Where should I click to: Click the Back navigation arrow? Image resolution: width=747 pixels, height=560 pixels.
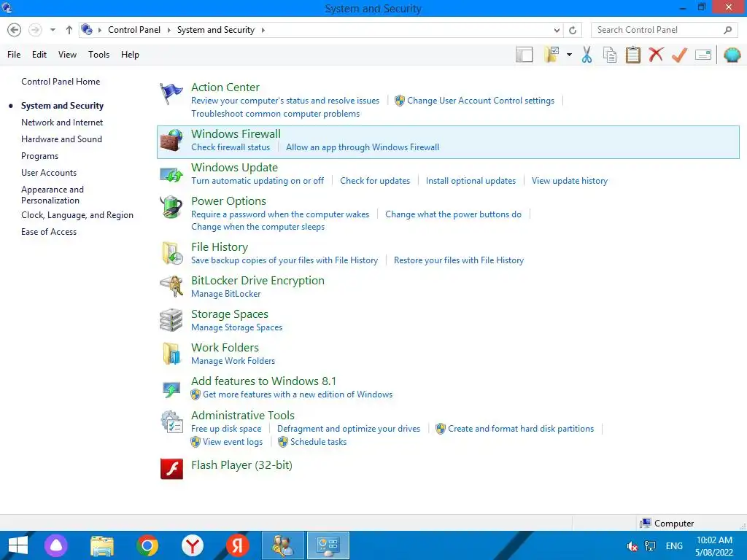(15, 30)
